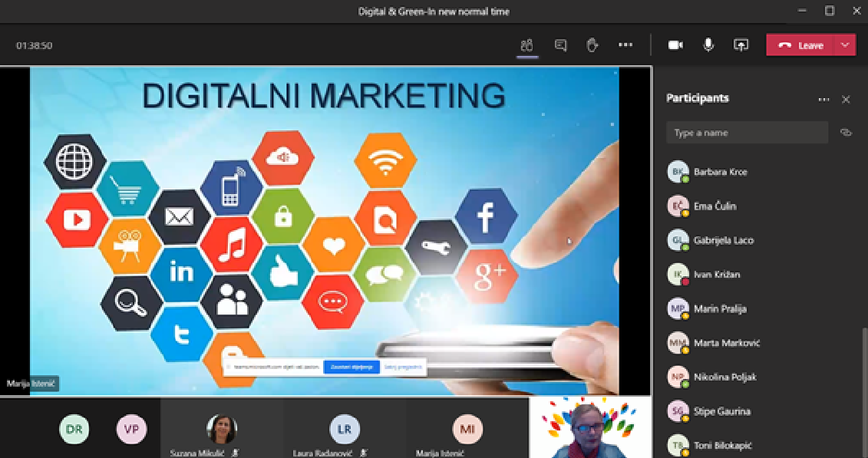This screenshot has width=868, height=458.
Task: Click the meeting timer 01:38:50
Action: (35, 45)
